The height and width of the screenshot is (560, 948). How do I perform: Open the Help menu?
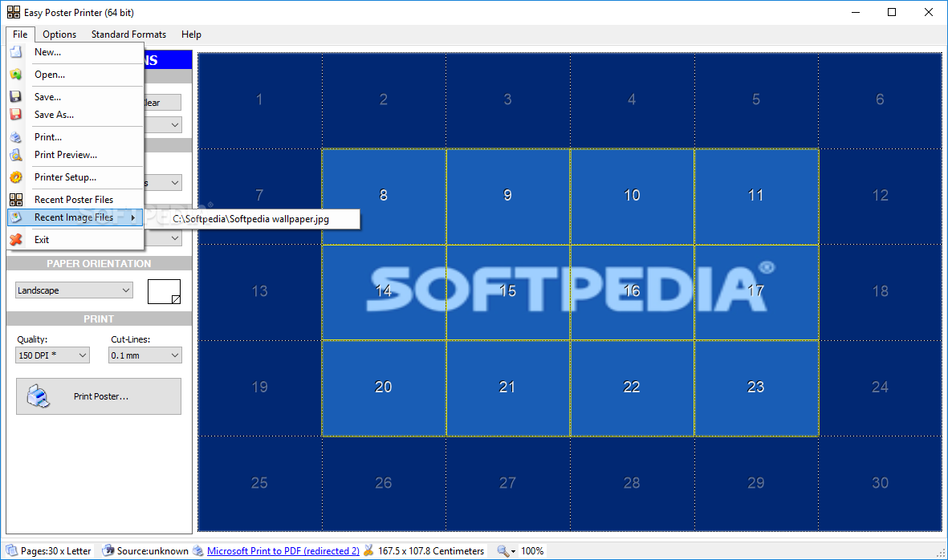point(191,34)
